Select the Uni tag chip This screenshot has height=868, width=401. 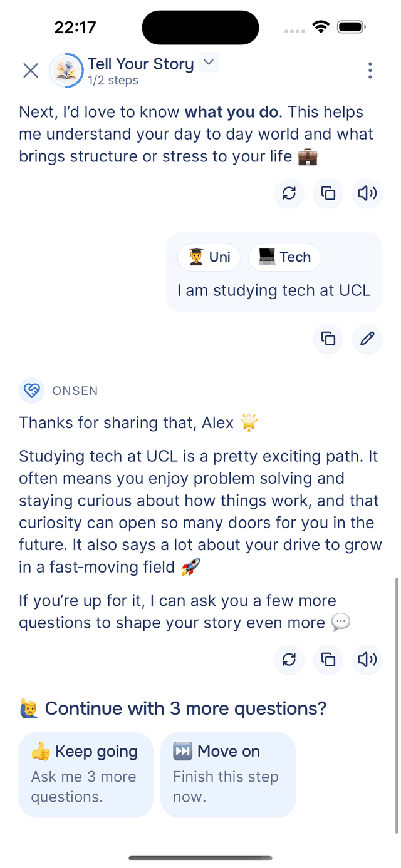(x=209, y=257)
